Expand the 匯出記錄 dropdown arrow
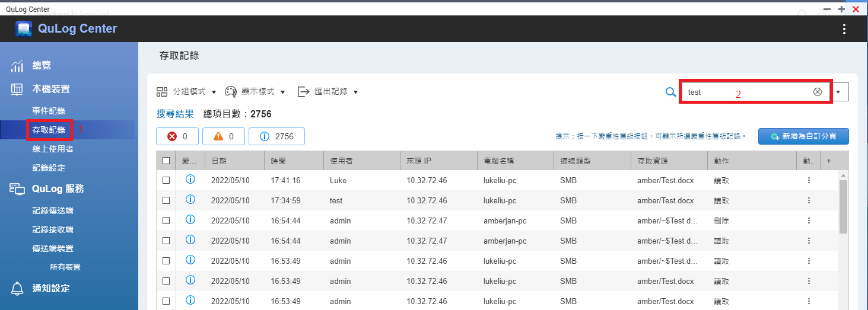Image resolution: width=868 pixels, height=310 pixels. point(355,92)
